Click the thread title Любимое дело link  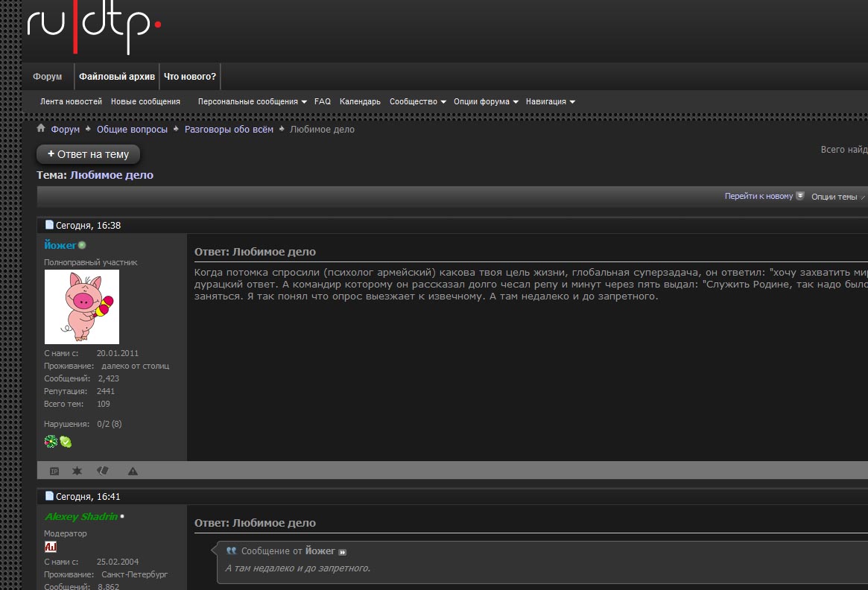(x=112, y=175)
